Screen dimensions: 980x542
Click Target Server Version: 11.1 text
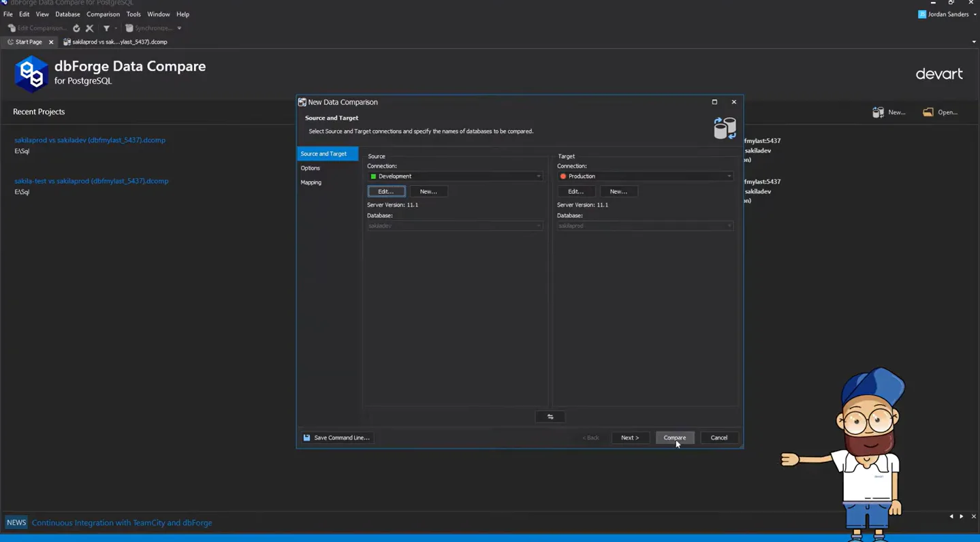click(x=582, y=205)
